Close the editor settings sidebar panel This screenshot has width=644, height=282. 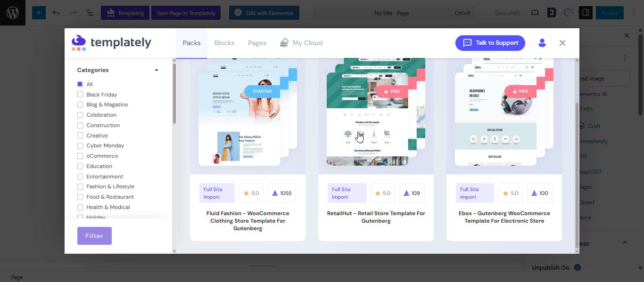627,36
